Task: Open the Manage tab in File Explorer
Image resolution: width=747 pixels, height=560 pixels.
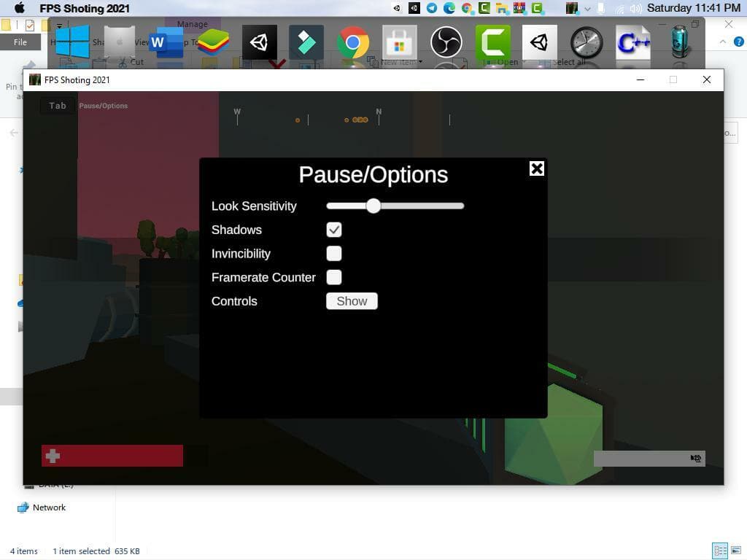Action: click(x=193, y=24)
